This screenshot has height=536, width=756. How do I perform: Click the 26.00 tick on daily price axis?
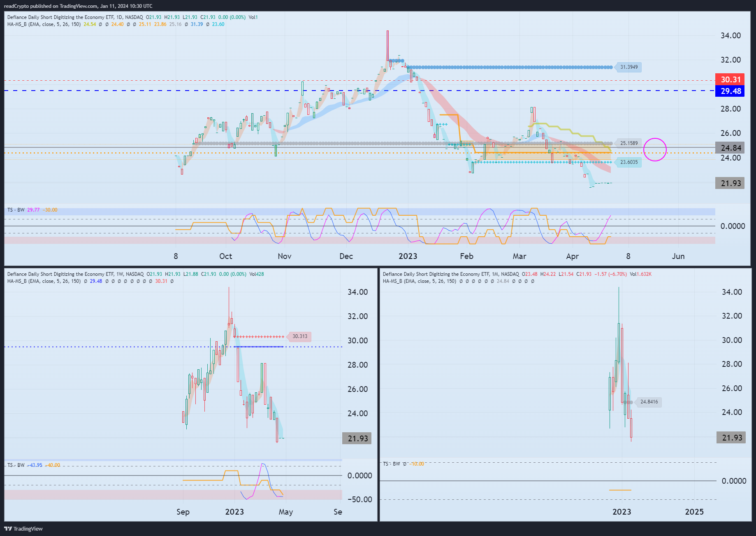click(730, 133)
